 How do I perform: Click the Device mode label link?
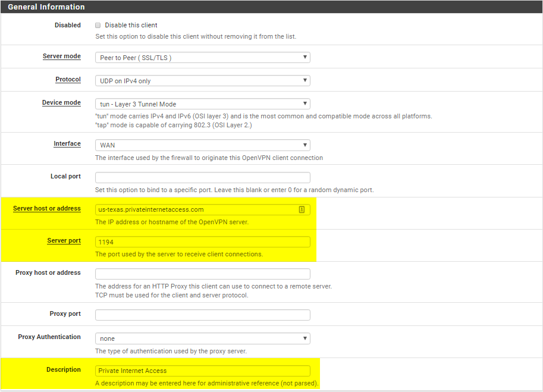tap(61, 102)
